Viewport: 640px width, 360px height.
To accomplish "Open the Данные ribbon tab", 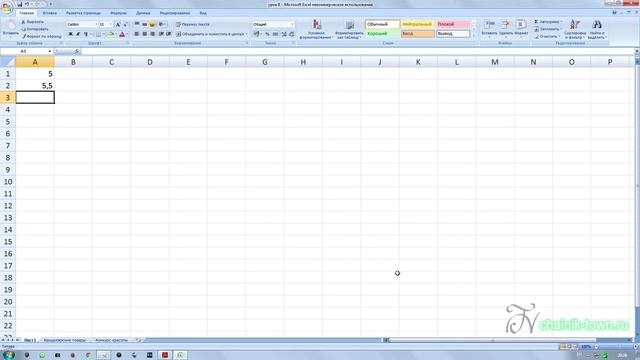I will 143,13.
